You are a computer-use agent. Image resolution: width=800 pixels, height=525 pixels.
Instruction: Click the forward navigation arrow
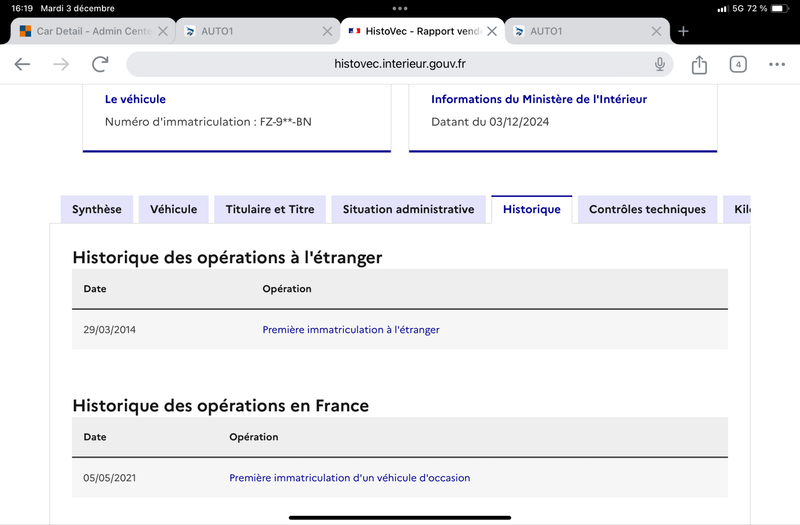(61, 64)
